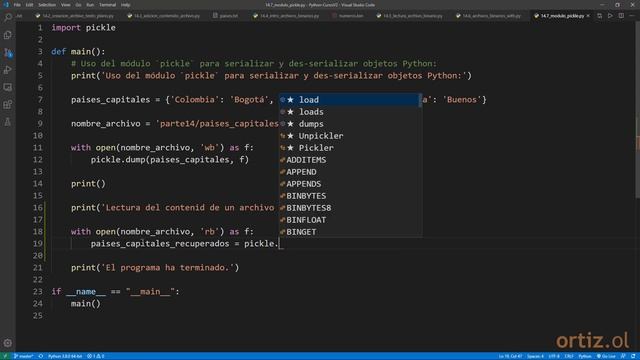Click the Ln/Col cursor position status item

(x=510, y=356)
